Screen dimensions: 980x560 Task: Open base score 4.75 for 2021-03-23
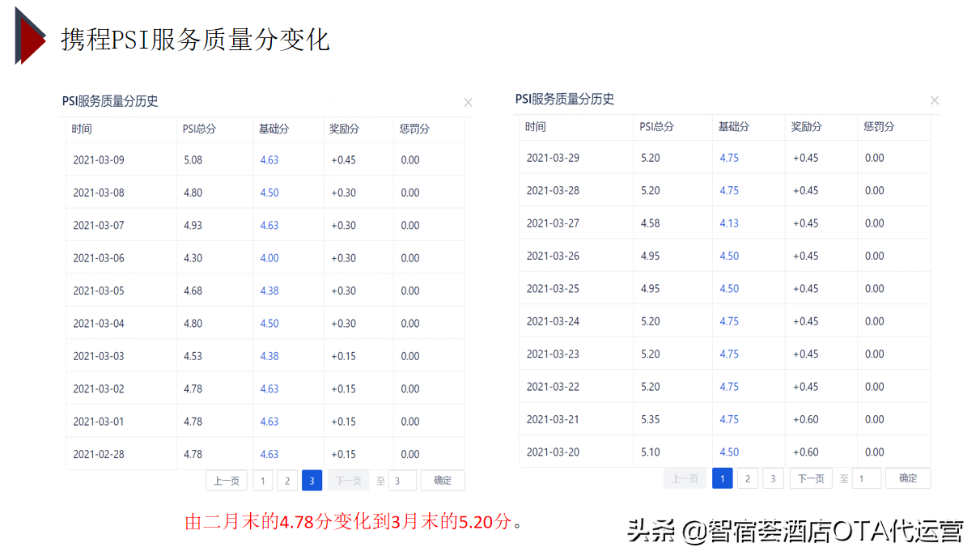pos(729,354)
